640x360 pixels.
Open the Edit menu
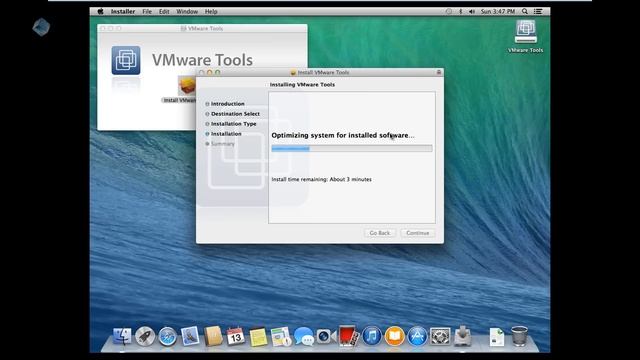pyautogui.click(x=164, y=11)
